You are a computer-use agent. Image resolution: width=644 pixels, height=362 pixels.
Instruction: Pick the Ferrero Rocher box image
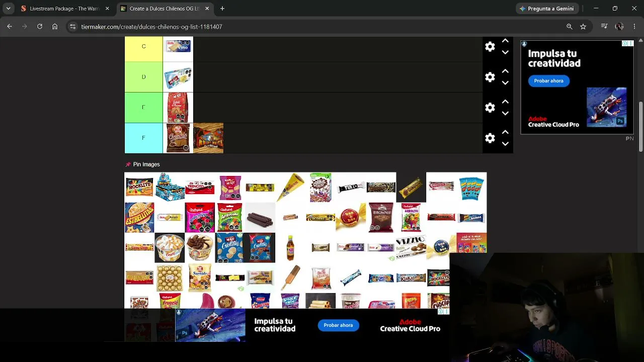[x=170, y=278]
